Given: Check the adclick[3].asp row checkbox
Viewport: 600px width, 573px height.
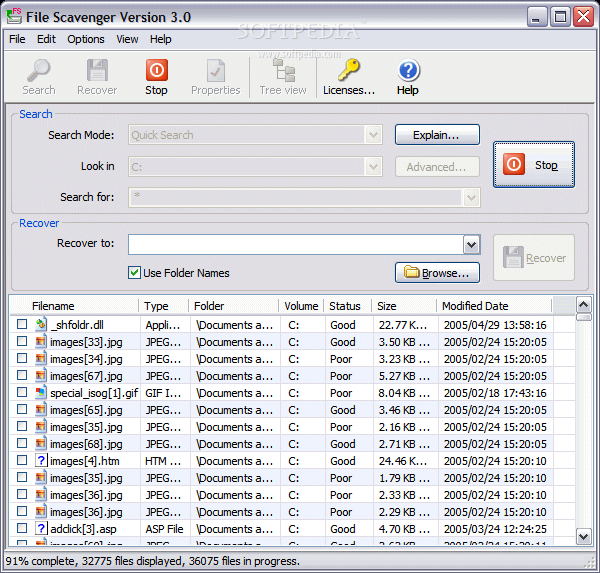Looking at the screenshot, I should point(22,528).
